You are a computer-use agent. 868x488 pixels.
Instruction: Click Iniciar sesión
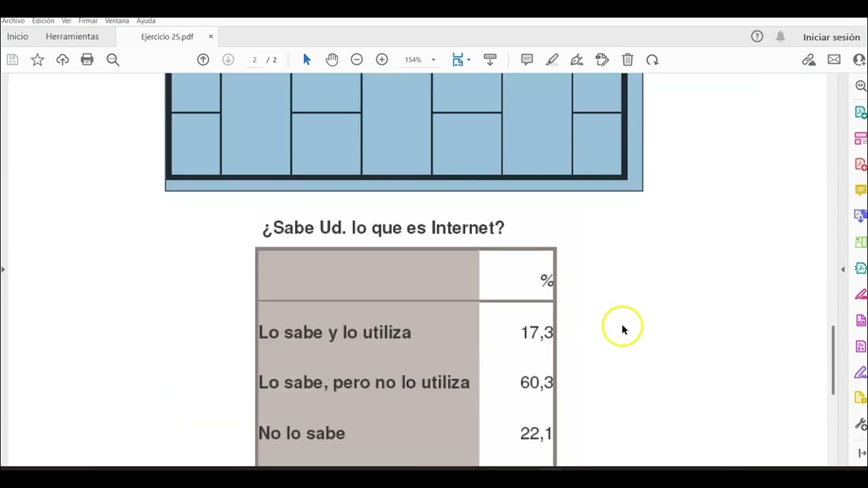(831, 37)
